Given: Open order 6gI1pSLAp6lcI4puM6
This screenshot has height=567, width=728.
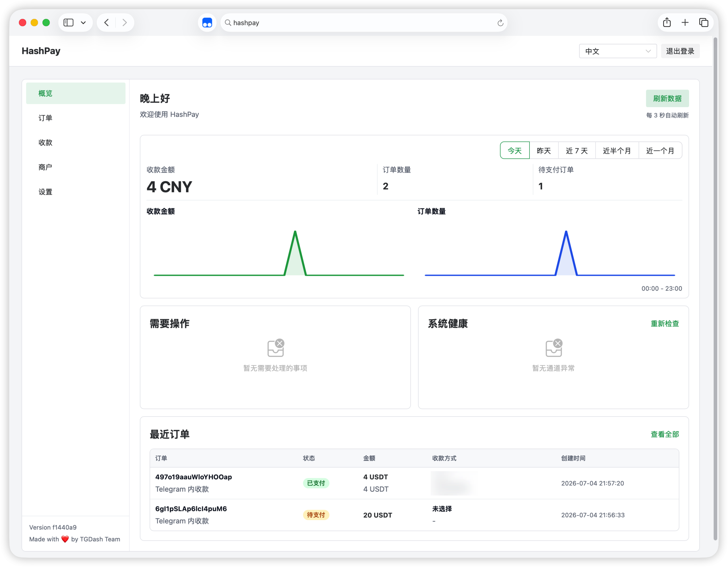Looking at the screenshot, I should (x=191, y=509).
